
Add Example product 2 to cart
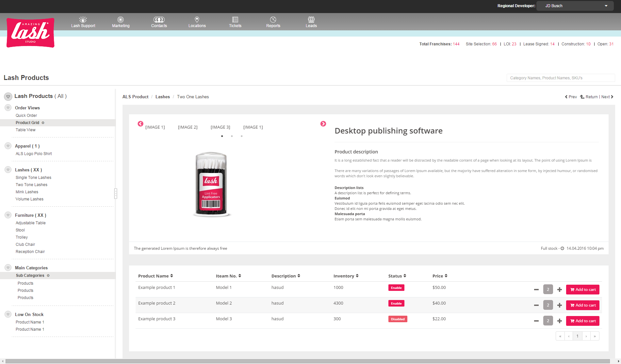click(583, 305)
